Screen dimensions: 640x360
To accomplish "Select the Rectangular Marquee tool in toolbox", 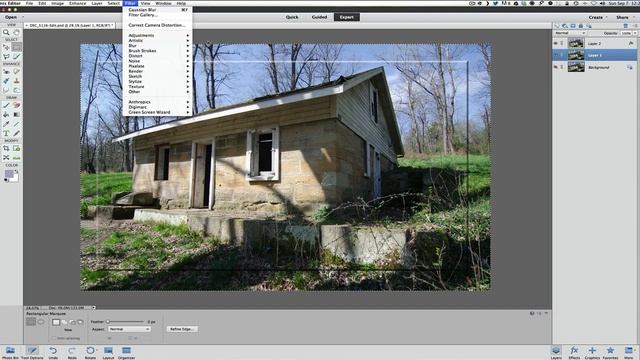I will pyautogui.click(x=17, y=47).
